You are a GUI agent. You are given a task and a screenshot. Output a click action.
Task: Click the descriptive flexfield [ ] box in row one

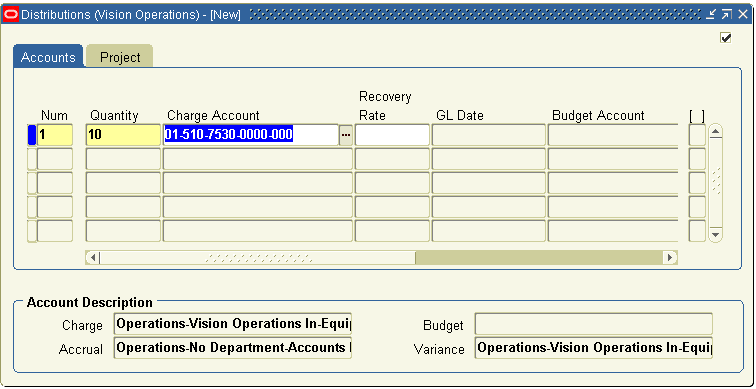click(697, 135)
